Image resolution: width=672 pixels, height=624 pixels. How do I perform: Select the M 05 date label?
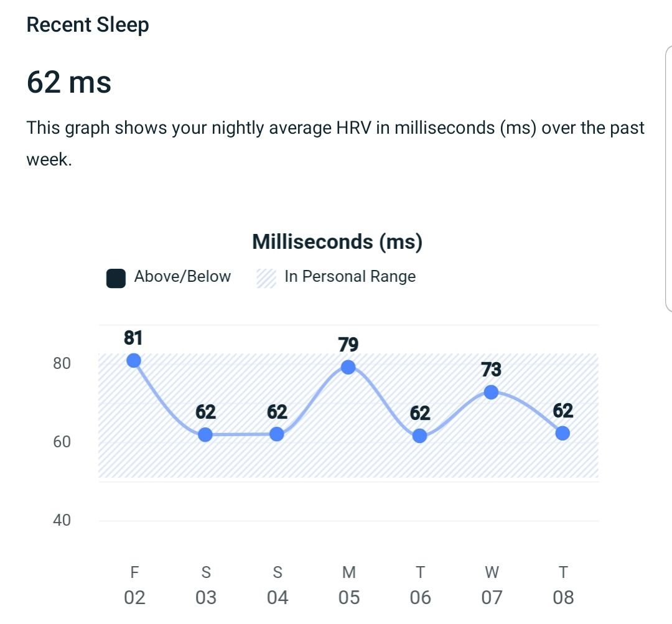[x=349, y=586]
